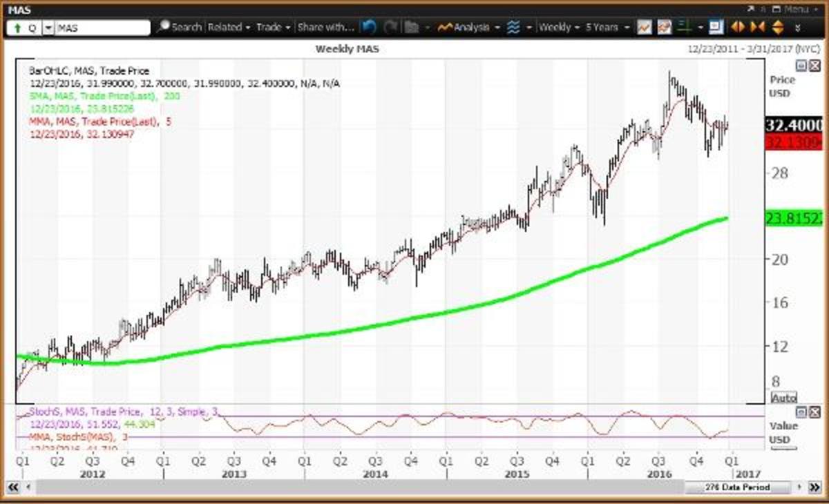The height and width of the screenshot is (504, 829).
Task: Open the Related menu
Action: [x=229, y=28]
